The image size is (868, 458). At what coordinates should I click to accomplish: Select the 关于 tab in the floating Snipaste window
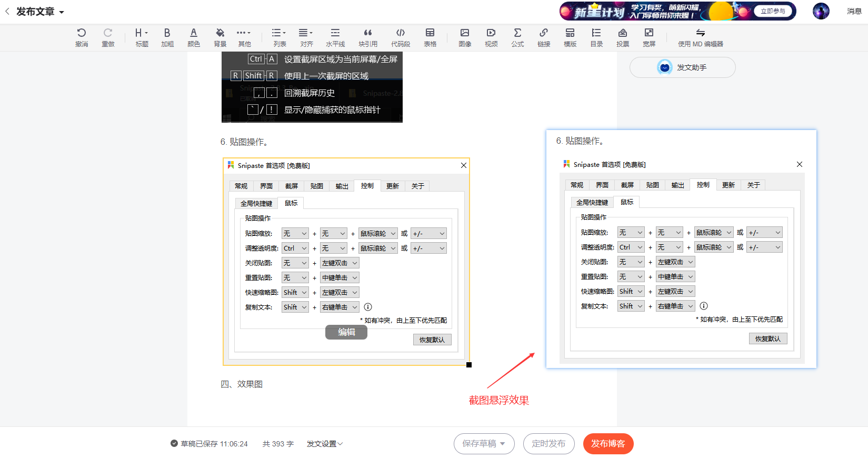tap(754, 185)
